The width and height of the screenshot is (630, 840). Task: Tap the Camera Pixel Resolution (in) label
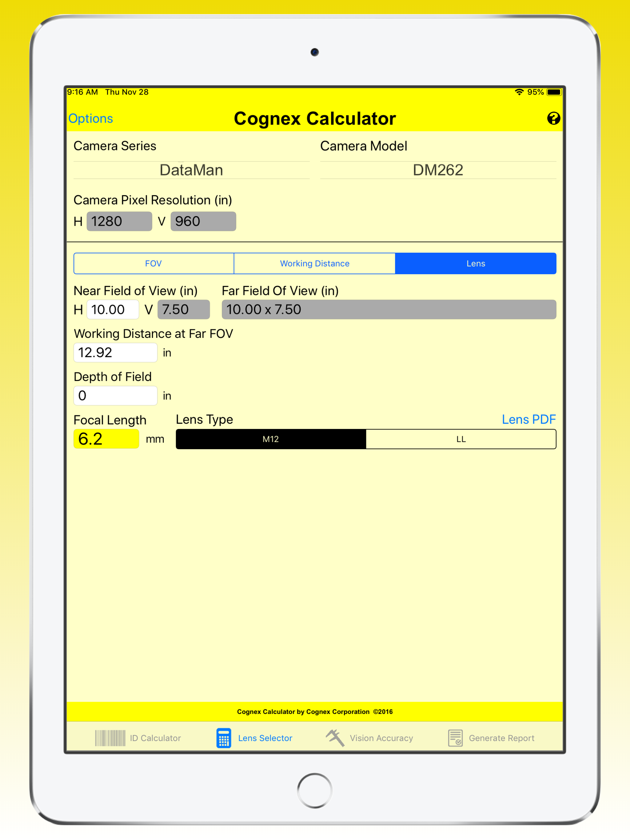(153, 200)
